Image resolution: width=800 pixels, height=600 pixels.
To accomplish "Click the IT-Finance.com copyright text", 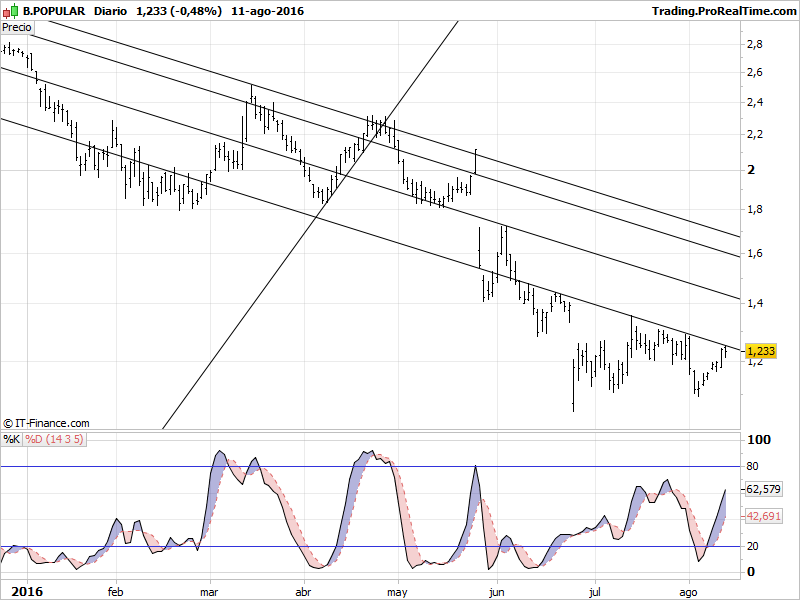I will click(x=46, y=424).
